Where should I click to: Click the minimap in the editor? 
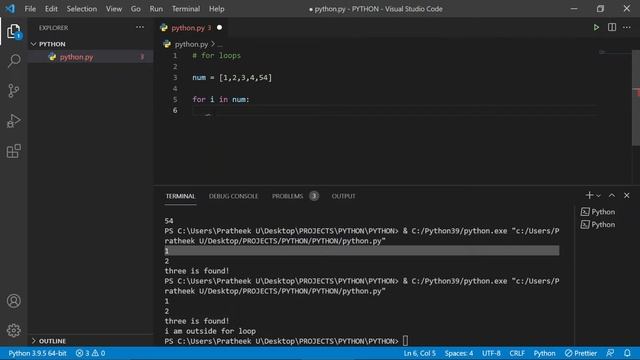[x=616, y=52]
